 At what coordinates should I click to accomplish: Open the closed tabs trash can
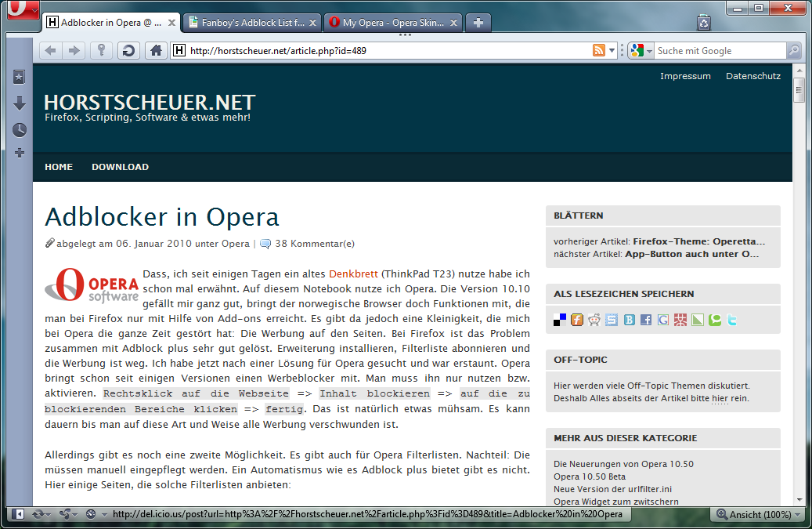click(x=703, y=22)
